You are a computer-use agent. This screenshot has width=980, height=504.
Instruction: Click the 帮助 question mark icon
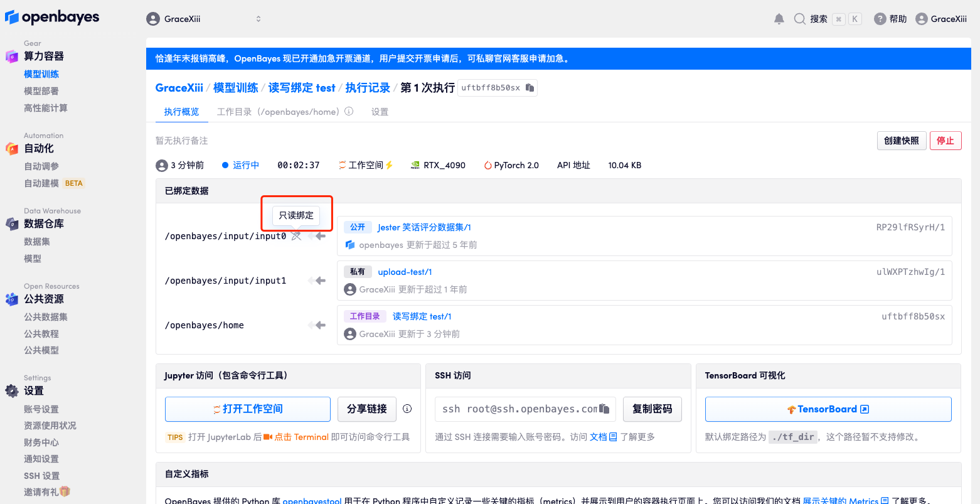tap(877, 19)
